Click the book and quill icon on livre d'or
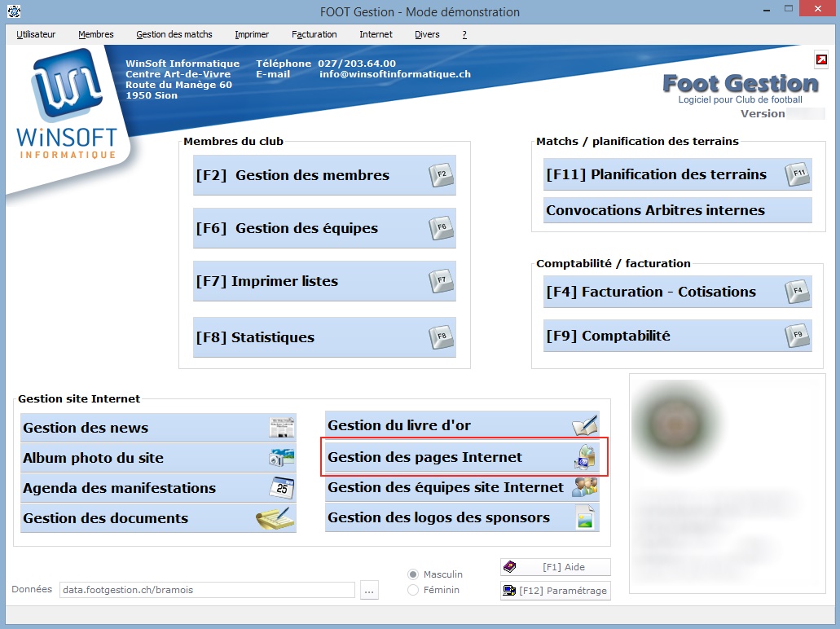Screen dimensions: 840x629 coord(584,425)
